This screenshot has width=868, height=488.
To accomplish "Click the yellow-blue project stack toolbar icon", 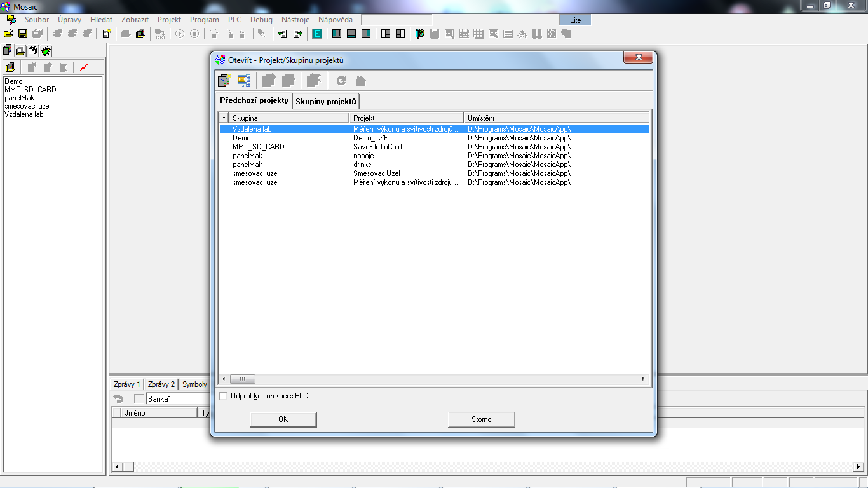I will pyautogui.click(x=140, y=34).
